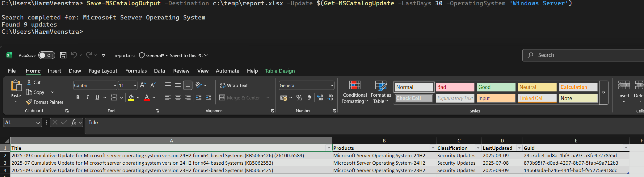The height and width of the screenshot is (177, 644).
Task: Open the General number format dropdown
Action: tap(332, 86)
